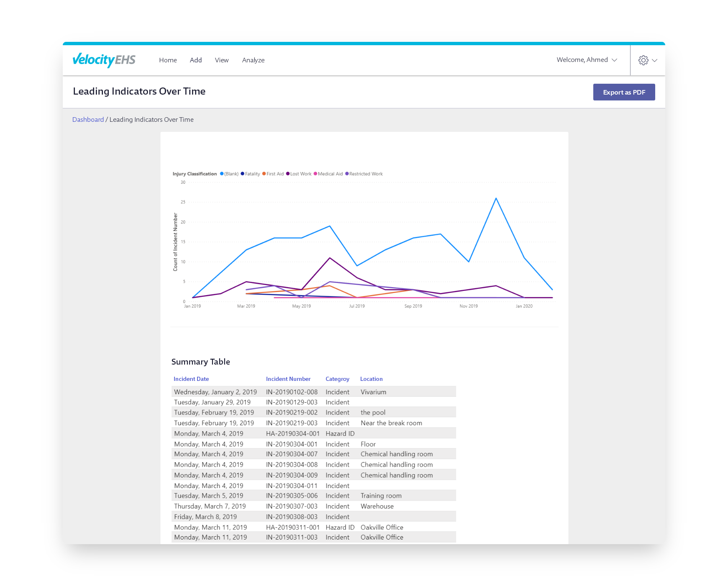Expand the chevron next to settings gear

pyautogui.click(x=655, y=60)
